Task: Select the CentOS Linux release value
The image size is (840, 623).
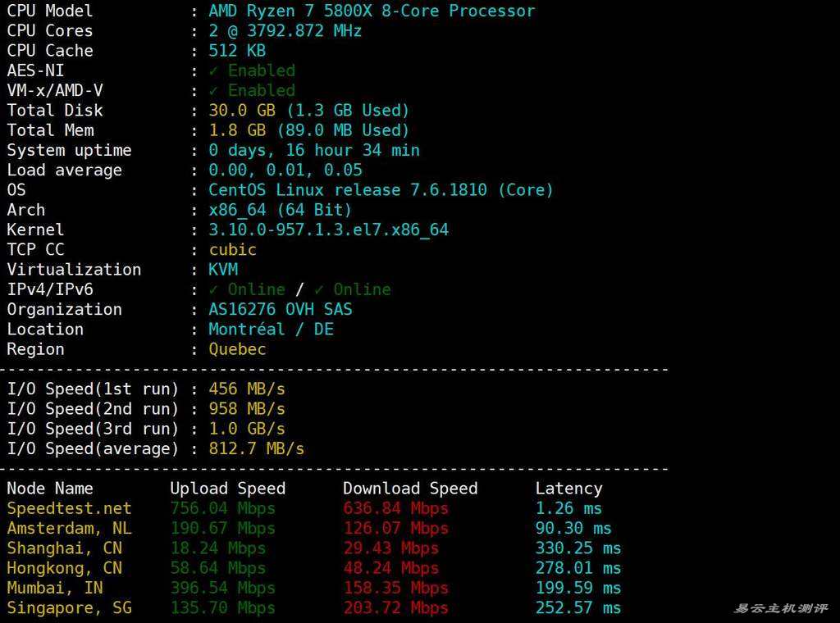Action: pos(381,189)
